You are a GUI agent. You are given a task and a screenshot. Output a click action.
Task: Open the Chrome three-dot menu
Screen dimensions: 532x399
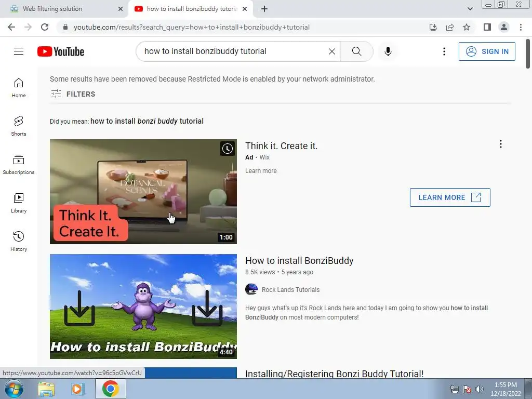[521, 27]
